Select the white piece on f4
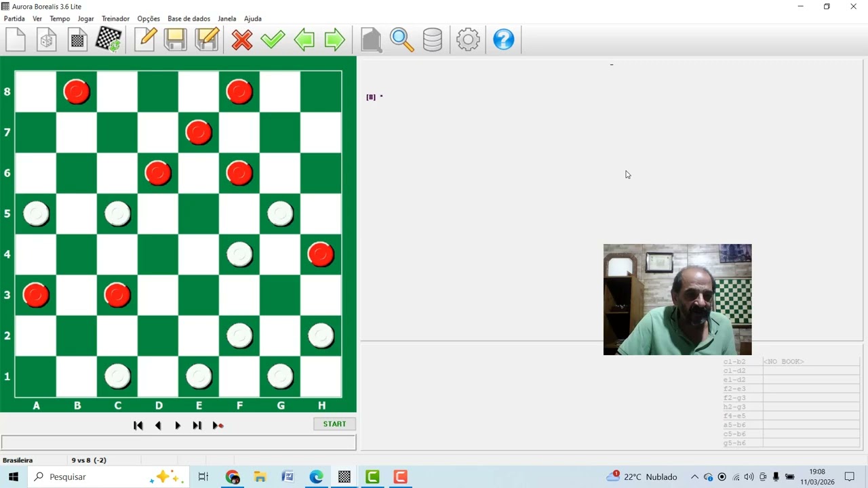Screen dimensions: 868x488 [x=239, y=254]
